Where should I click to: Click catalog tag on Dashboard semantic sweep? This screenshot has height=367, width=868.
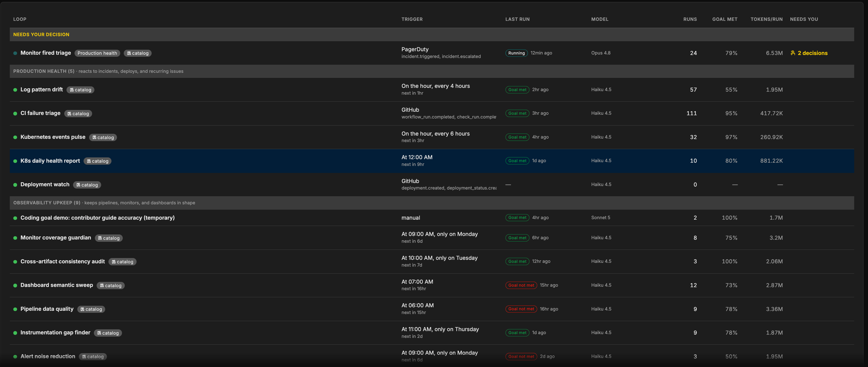point(110,285)
